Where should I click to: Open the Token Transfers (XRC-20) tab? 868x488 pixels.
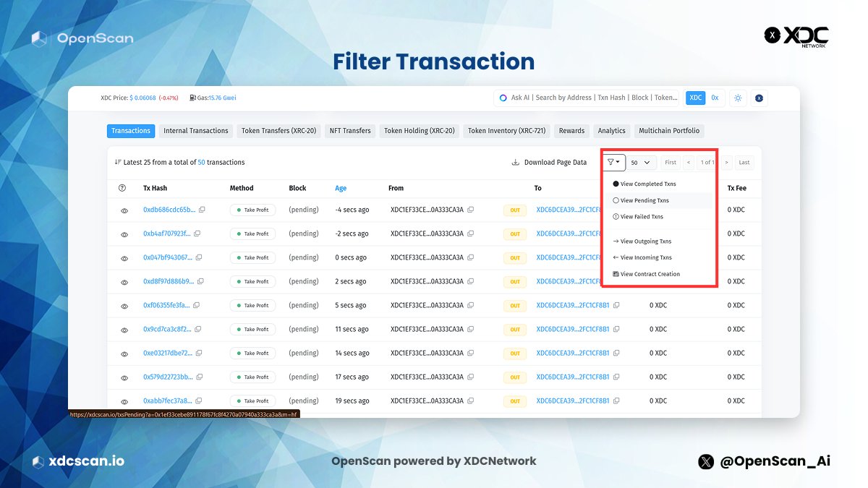point(278,131)
